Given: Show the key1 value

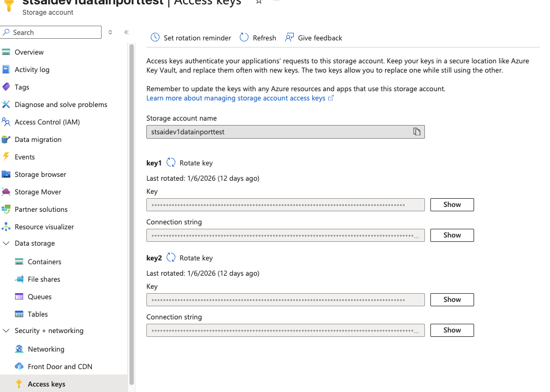Looking at the screenshot, I should pos(452,204).
